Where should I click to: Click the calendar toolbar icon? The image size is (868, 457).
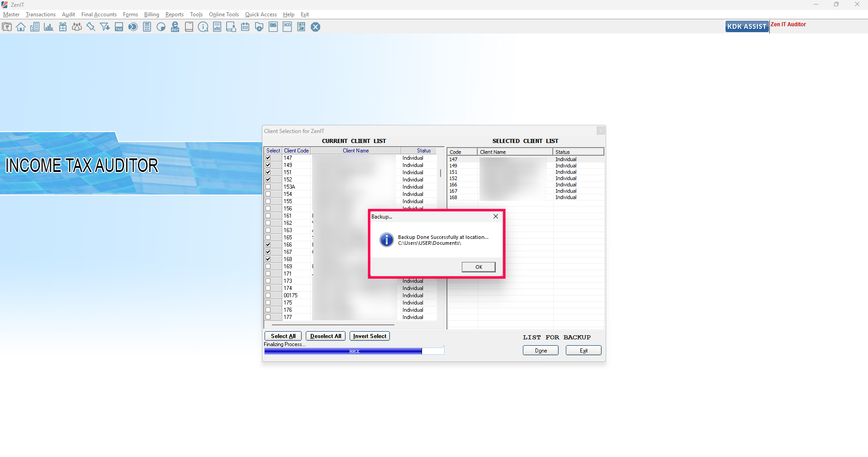coord(245,27)
